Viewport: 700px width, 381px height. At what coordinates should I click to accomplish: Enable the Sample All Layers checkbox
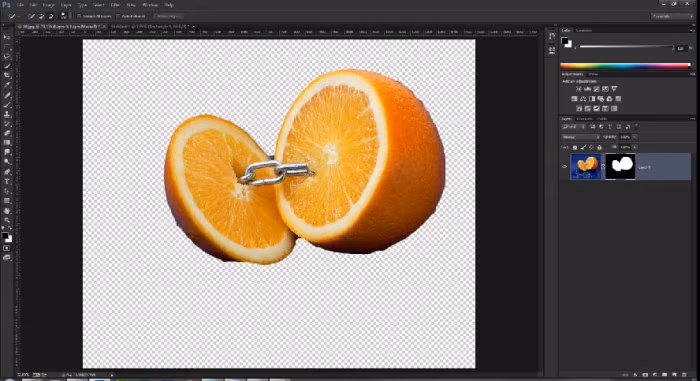click(x=79, y=16)
